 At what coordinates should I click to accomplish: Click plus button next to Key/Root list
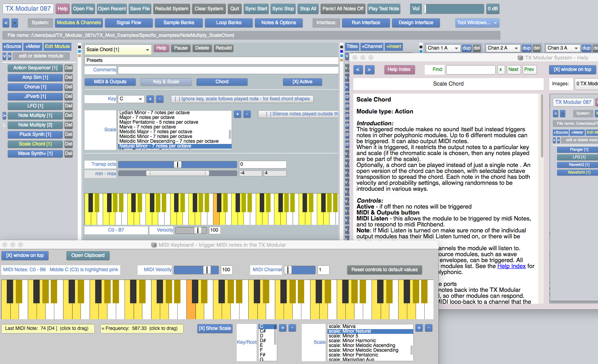[283, 328]
